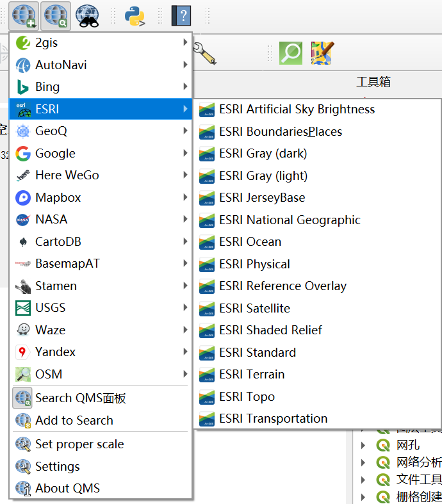Image resolution: width=442 pixels, height=504 pixels.
Task: Select the 网孔 toolbox item
Action: (x=407, y=445)
